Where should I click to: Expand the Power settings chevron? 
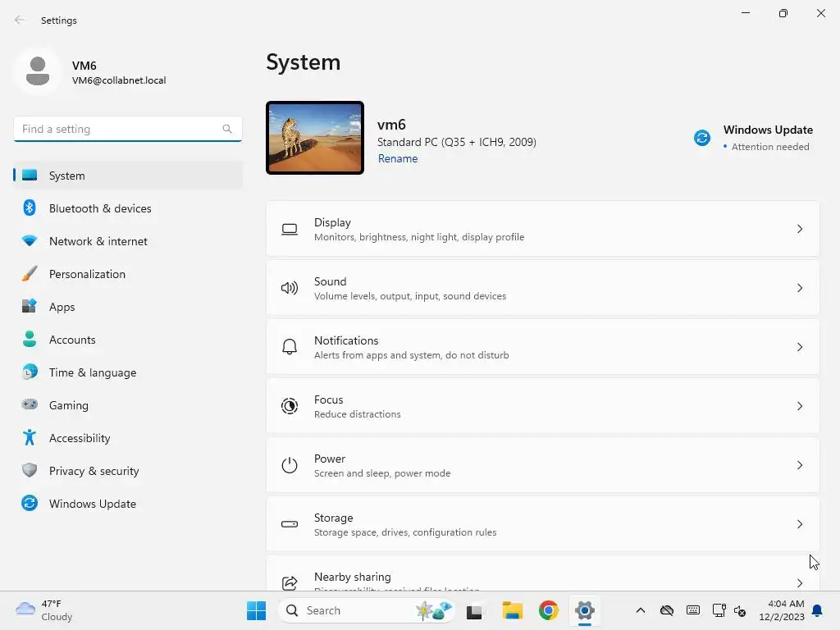click(799, 465)
